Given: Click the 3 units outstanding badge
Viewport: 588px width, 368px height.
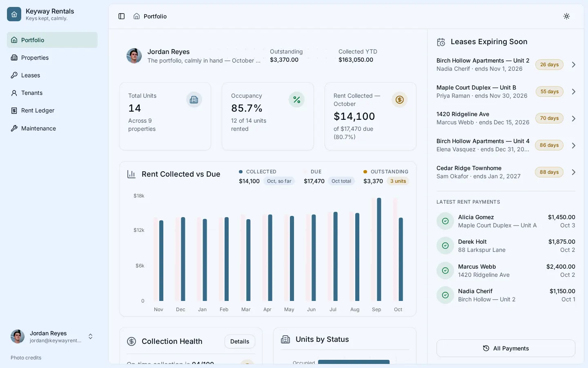Looking at the screenshot, I should 398,181.
